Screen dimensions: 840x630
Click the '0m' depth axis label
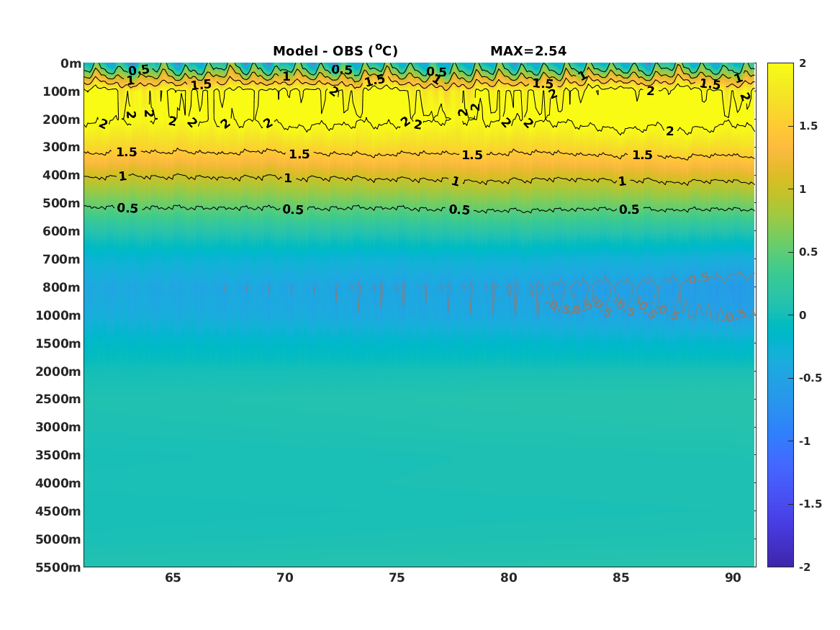pos(71,64)
